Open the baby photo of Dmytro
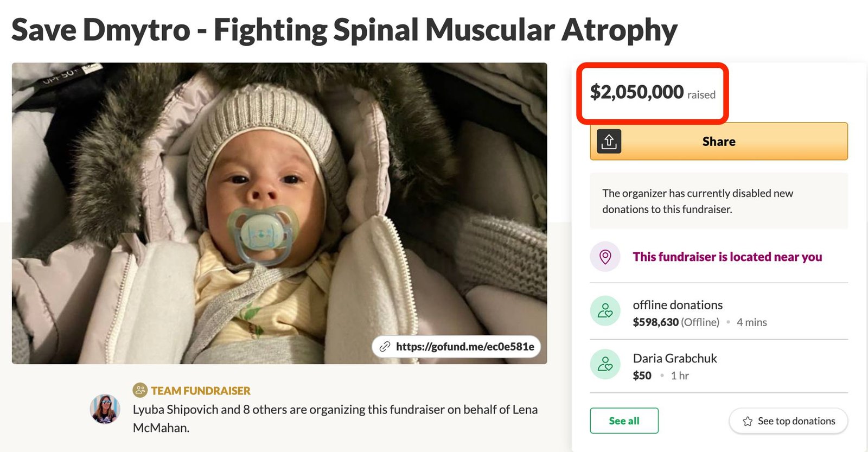This screenshot has width=868, height=452. [279, 213]
